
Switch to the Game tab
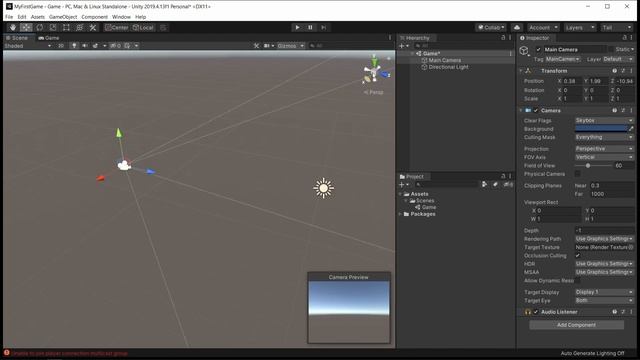tap(49, 38)
